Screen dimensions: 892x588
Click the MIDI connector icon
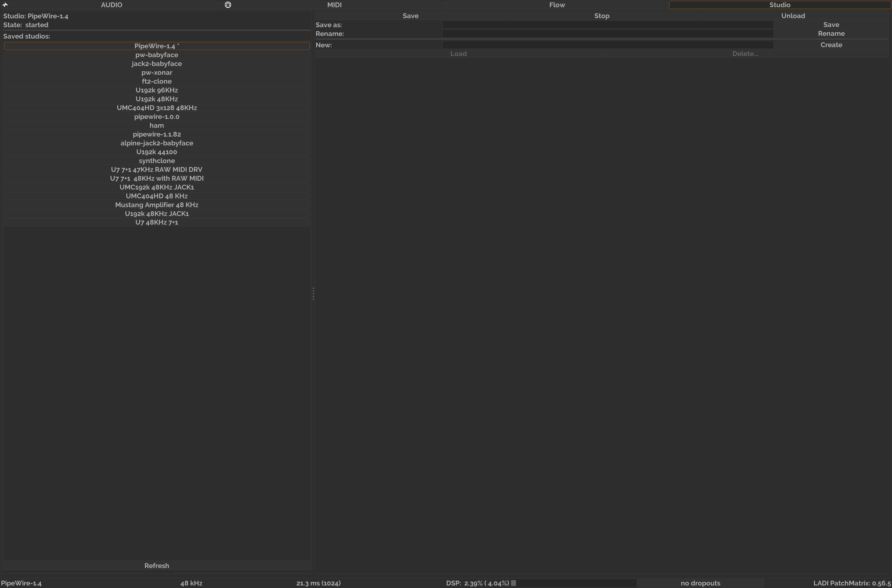[x=228, y=5]
